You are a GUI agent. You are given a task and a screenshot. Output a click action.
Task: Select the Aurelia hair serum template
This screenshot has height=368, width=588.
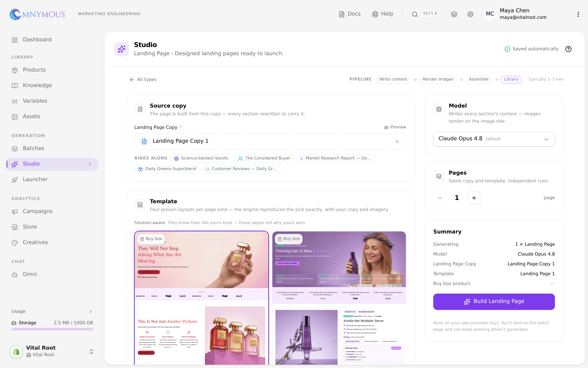339,298
